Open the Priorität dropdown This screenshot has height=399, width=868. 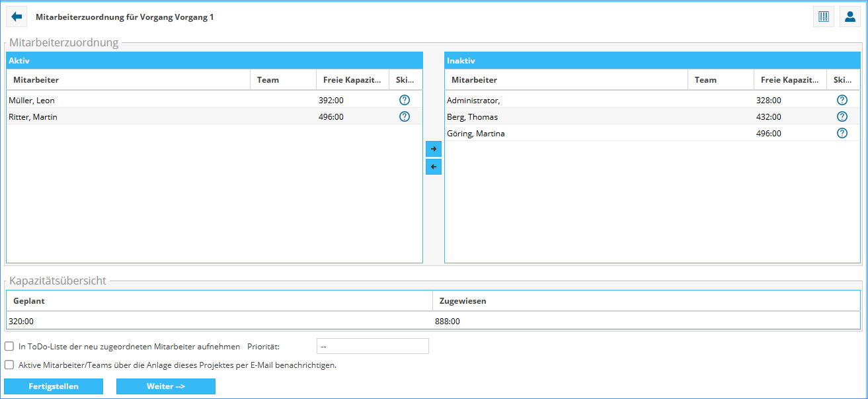(373, 346)
